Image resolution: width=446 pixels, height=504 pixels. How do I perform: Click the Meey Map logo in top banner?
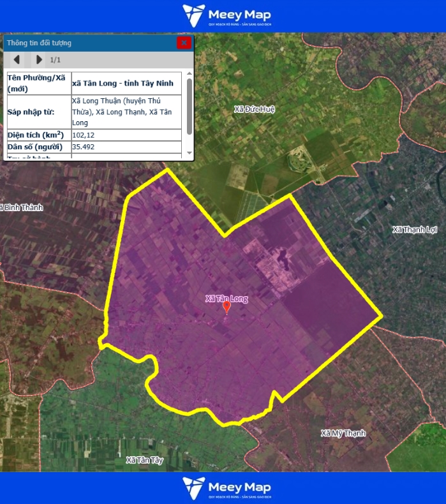click(x=227, y=16)
